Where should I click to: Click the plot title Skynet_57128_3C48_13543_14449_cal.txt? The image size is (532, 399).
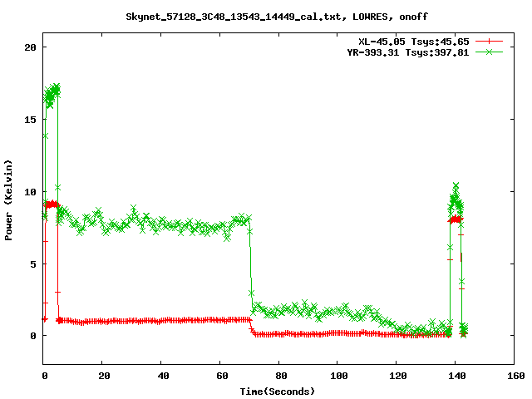pyautogui.click(x=276, y=17)
